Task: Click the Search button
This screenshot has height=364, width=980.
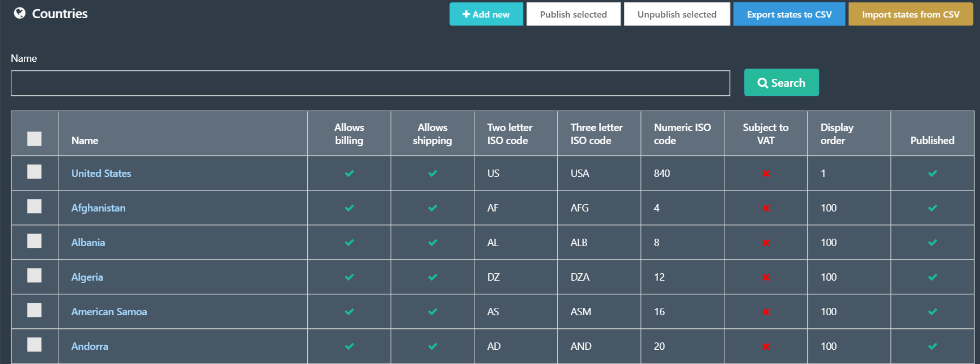Action: pos(781,83)
